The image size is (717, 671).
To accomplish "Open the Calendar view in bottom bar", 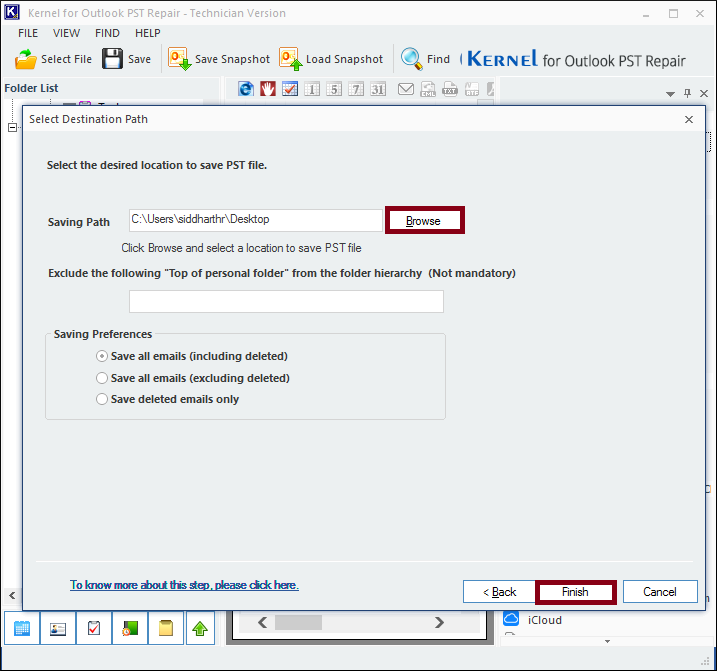I will point(22,628).
